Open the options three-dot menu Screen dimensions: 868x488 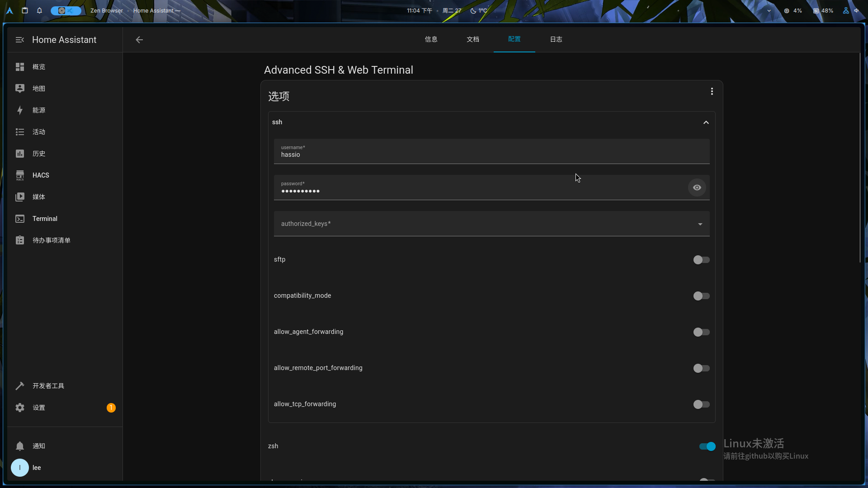(712, 91)
